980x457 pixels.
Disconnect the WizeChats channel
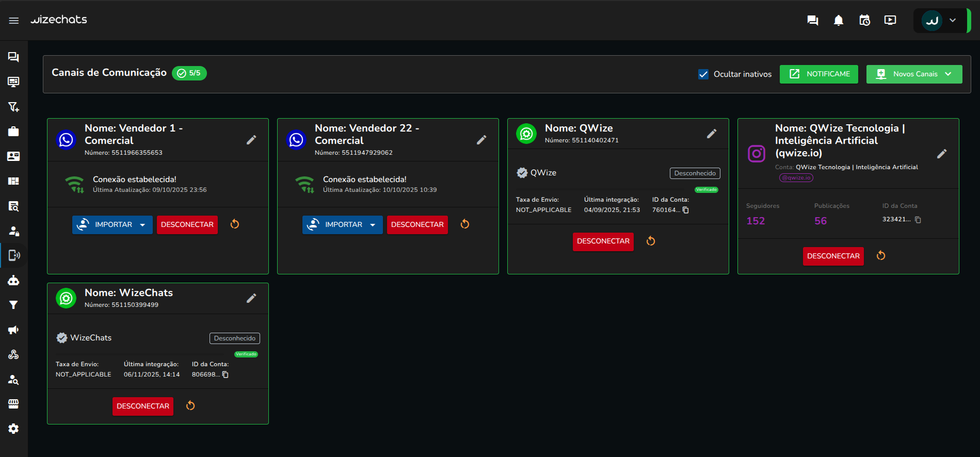click(x=143, y=406)
